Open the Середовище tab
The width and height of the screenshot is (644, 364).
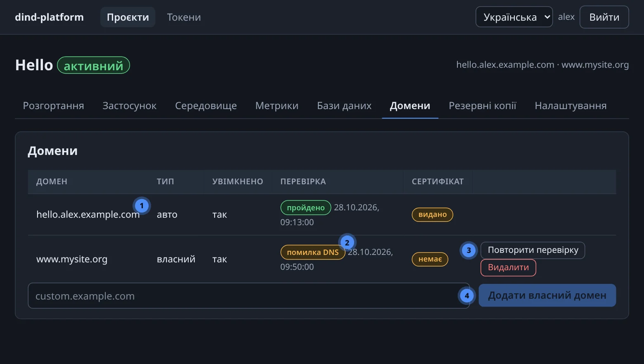pyautogui.click(x=206, y=106)
